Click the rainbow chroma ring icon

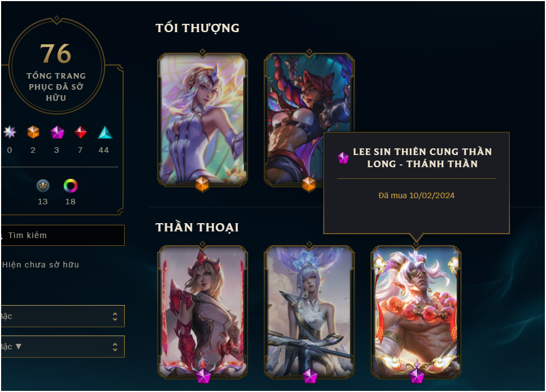70,185
